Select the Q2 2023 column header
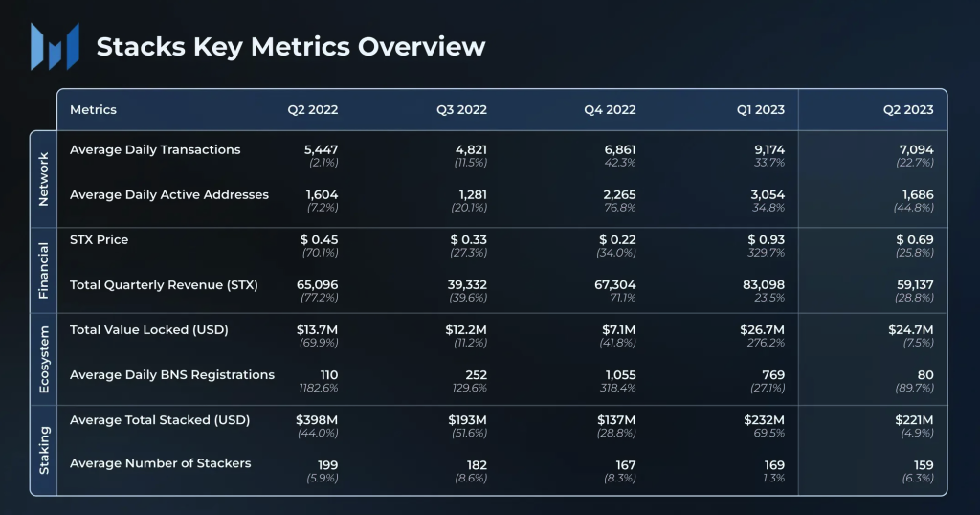The height and width of the screenshot is (515, 980). pyautogui.click(x=908, y=109)
